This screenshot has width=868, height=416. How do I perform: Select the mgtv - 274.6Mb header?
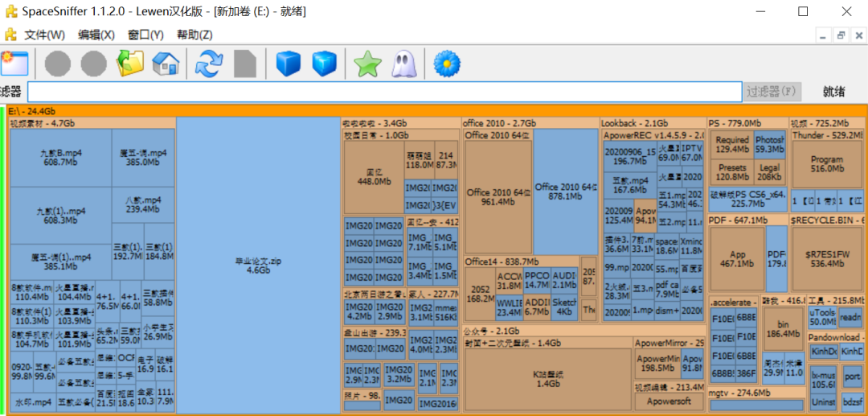pyautogui.click(x=756, y=393)
